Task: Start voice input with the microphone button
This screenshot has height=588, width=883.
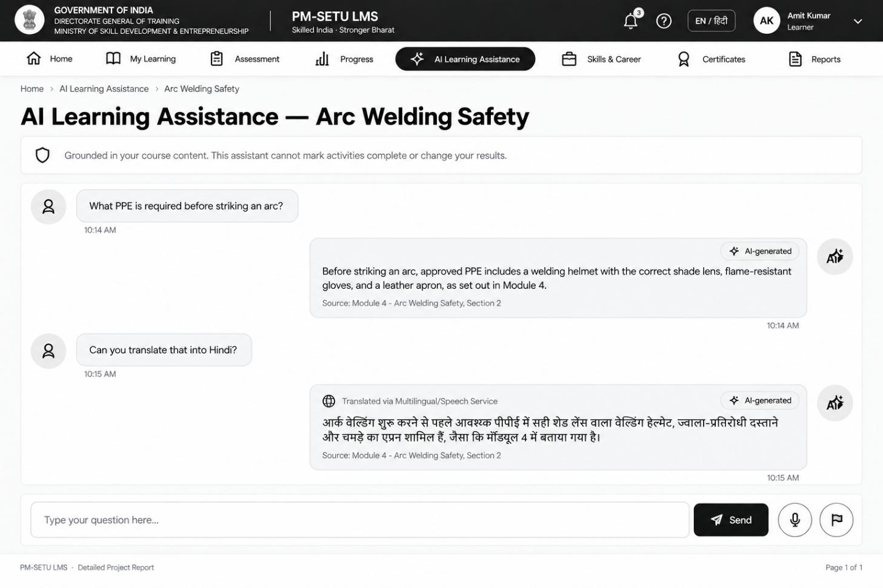Action: point(795,520)
